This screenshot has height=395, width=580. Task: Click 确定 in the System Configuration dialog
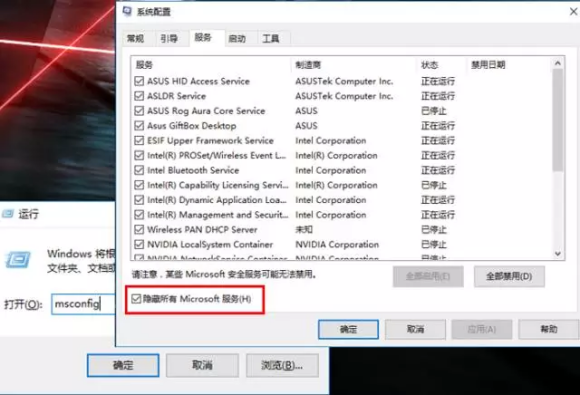tap(348, 329)
